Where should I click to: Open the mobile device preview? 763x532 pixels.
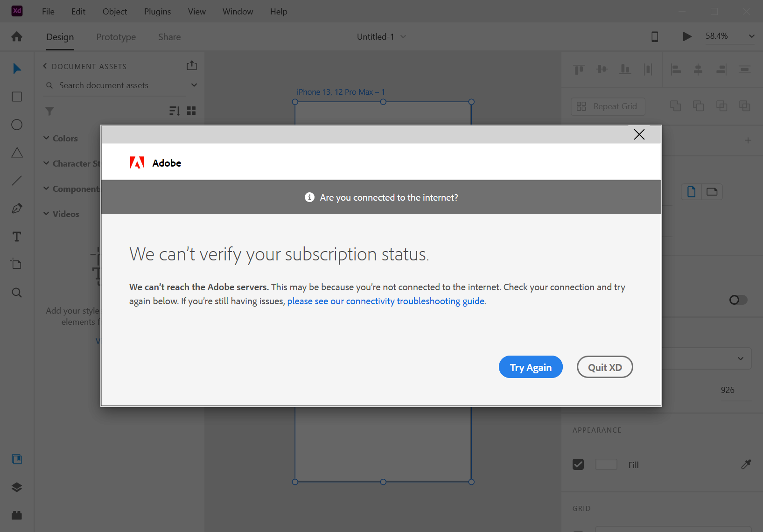click(655, 36)
